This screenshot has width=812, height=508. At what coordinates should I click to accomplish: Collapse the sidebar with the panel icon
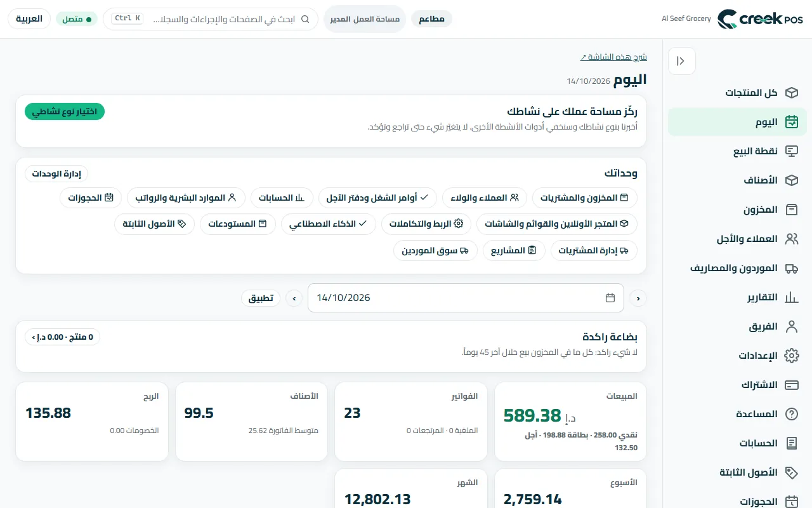coord(681,61)
